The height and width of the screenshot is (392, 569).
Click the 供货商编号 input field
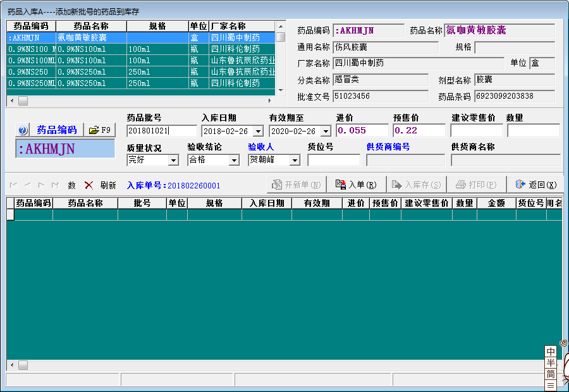(x=406, y=160)
